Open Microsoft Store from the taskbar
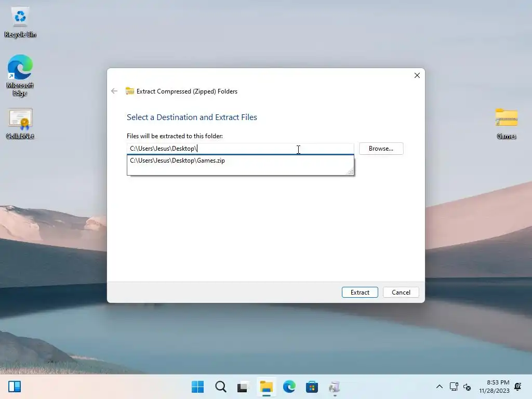 click(312, 387)
